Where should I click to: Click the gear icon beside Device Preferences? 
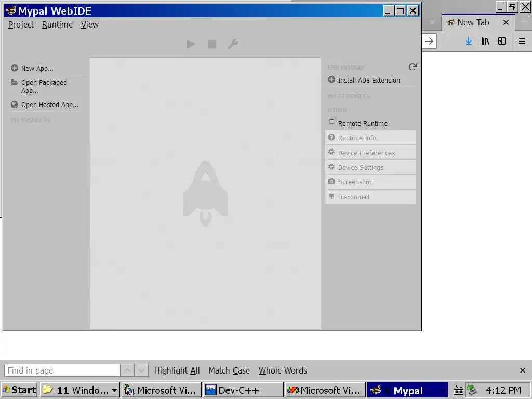point(331,152)
